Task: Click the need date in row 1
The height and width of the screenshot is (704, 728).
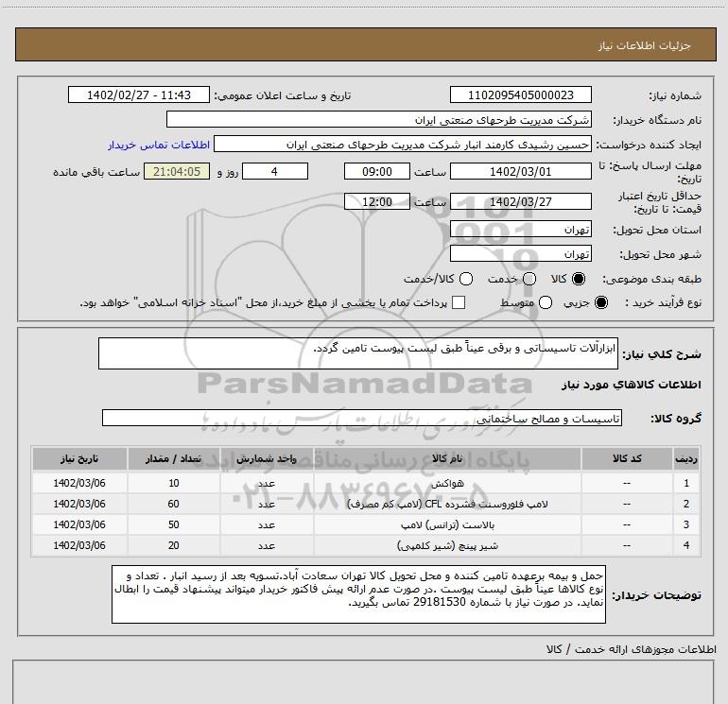Action: (79, 483)
